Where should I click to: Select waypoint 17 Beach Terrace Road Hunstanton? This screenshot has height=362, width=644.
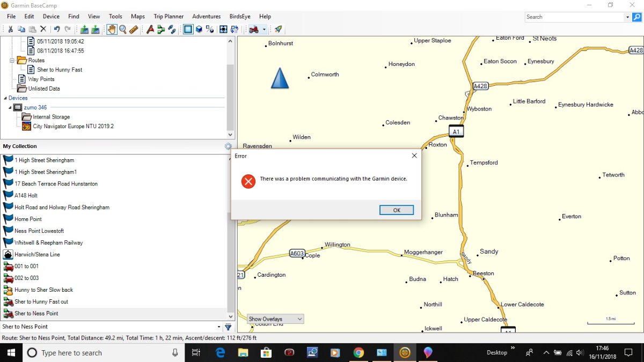coord(56,184)
